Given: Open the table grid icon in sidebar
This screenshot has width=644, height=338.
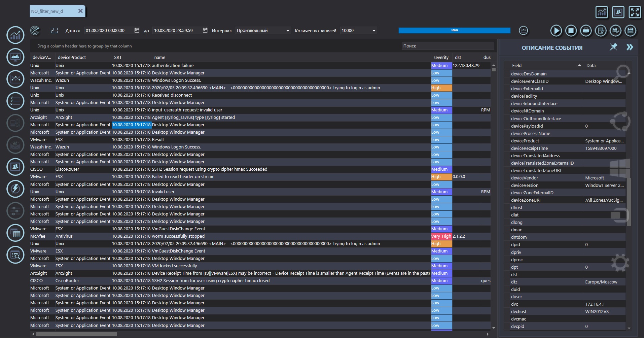Looking at the screenshot, I should pyautogui.click(x=15, y=233).
